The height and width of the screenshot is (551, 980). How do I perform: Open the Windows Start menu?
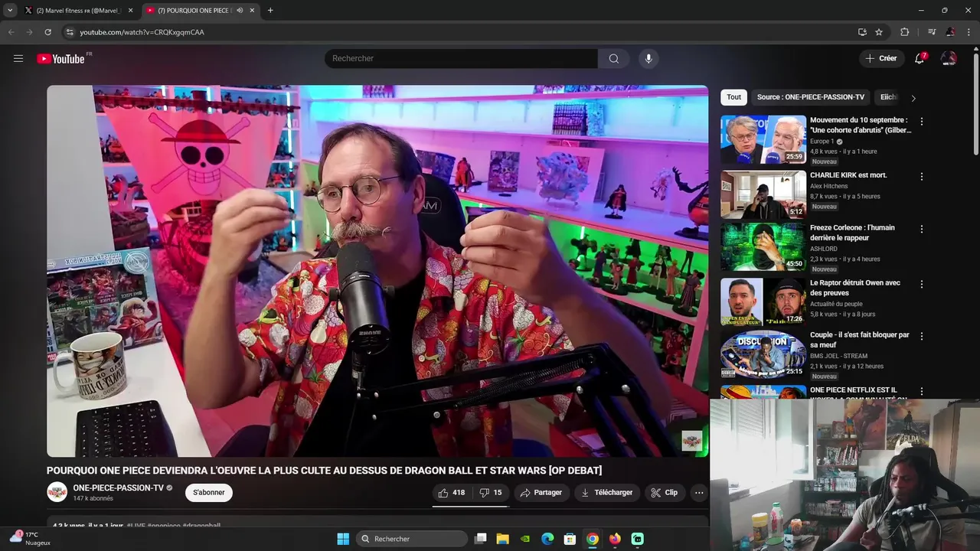coord(343,539)
